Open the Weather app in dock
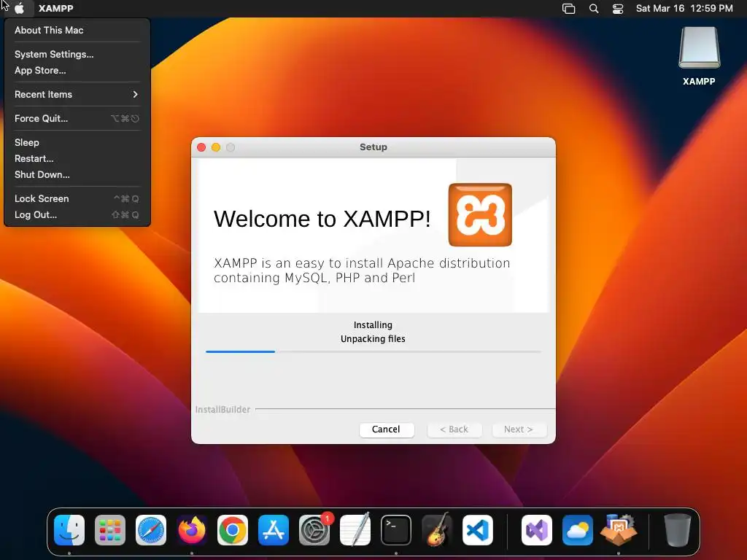The height and width of the screenshot is (560, 747). (578, 529)
